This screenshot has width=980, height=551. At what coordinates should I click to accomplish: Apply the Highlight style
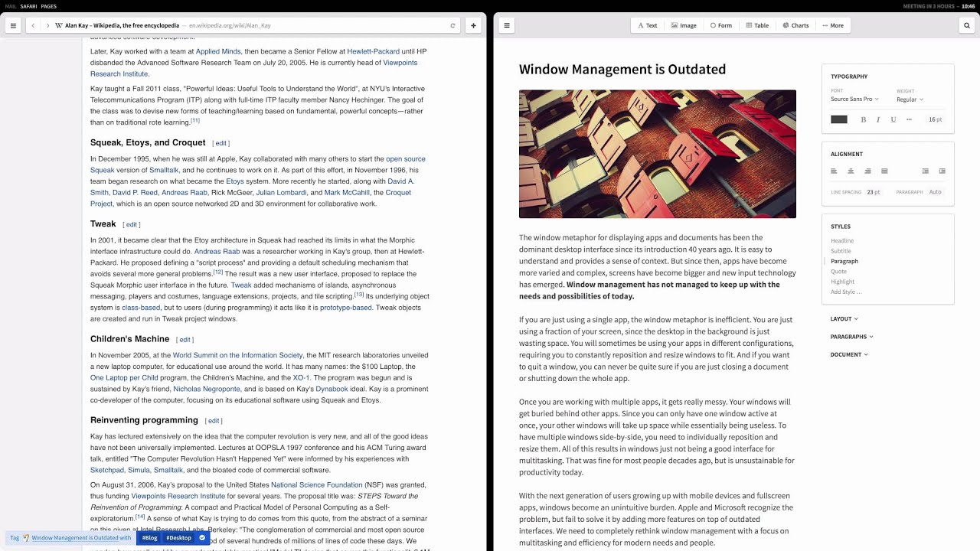842,282
